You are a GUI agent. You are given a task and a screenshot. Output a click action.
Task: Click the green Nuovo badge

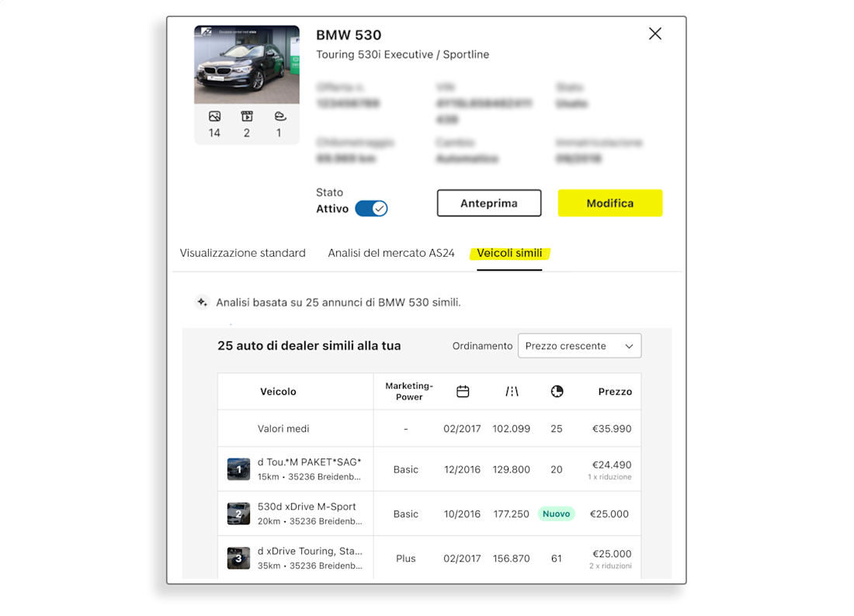coord(556,514)
